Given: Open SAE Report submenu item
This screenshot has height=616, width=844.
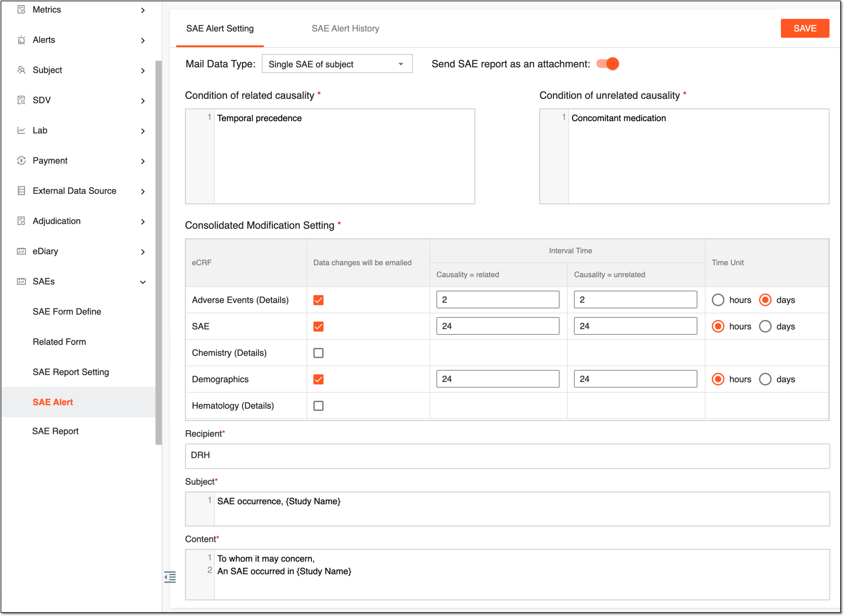Looking at the screenshot, I should [55, 431].
